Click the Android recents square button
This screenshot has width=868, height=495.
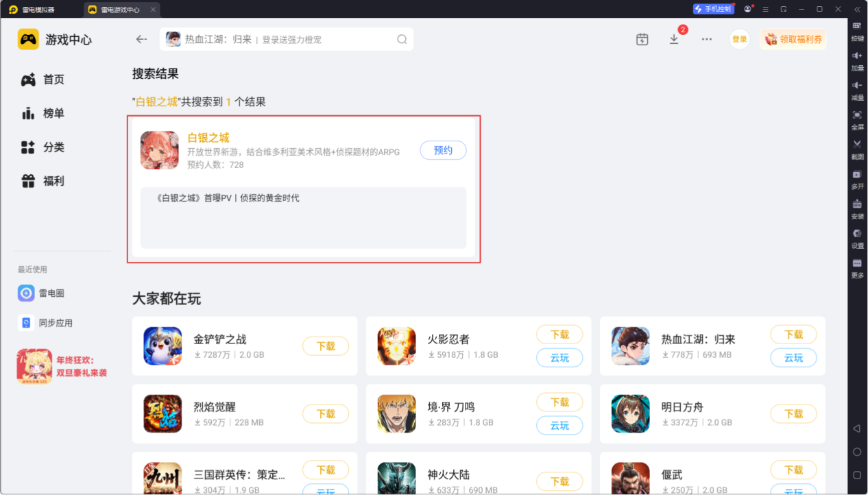click(x=857, y=475)
